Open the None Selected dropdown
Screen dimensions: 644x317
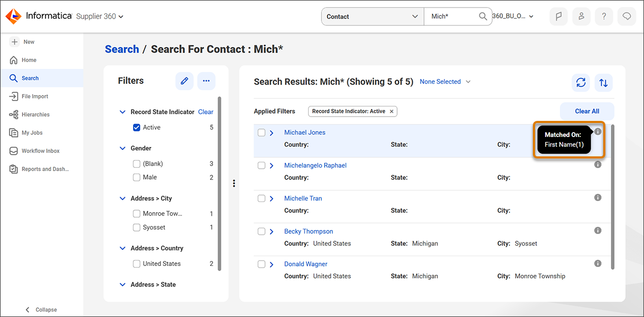[x=445, y=82]
